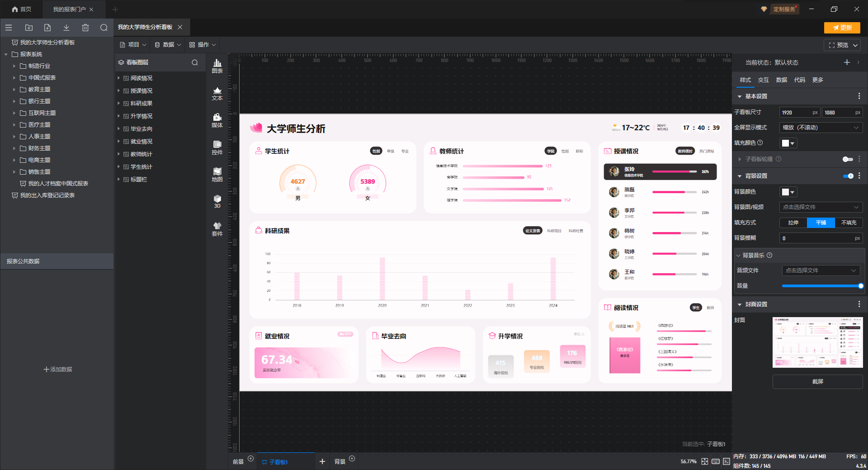Viewport: 868px width, 470px height.
Task: Click the 背景模糊 input field
Action: [821, 238]
